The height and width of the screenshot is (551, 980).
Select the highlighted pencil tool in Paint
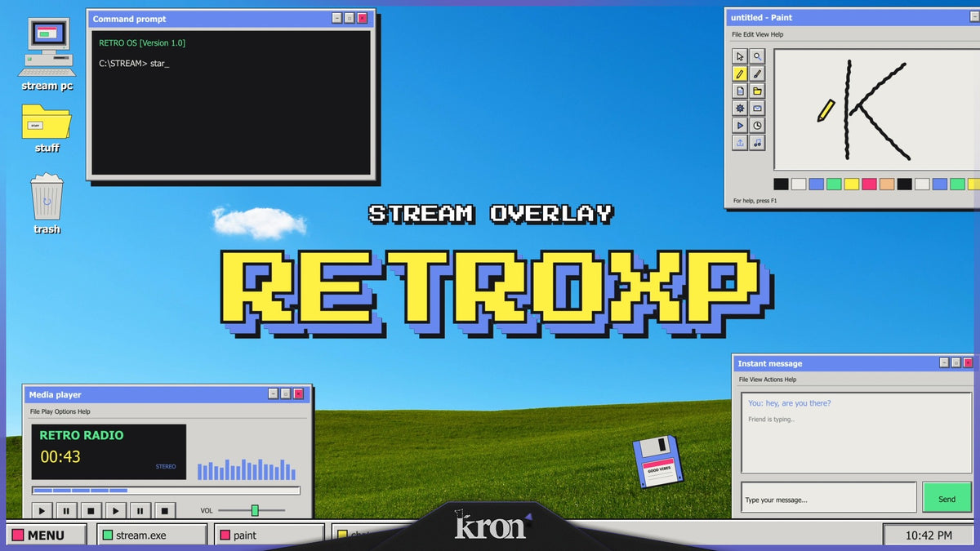point(740,73)
